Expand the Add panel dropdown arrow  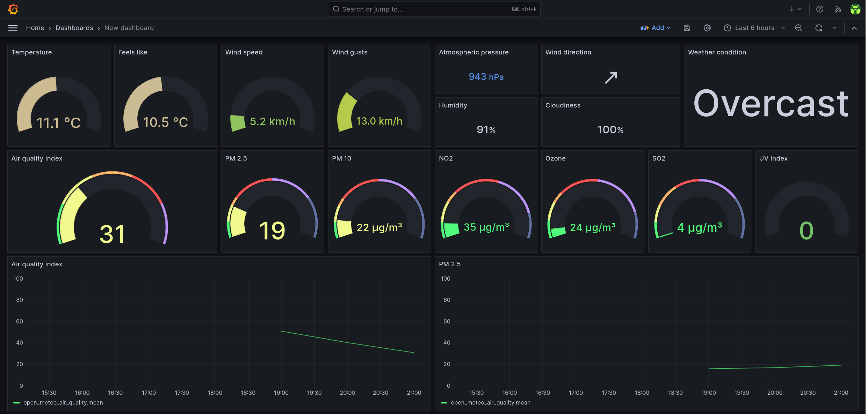click(669, 28)
